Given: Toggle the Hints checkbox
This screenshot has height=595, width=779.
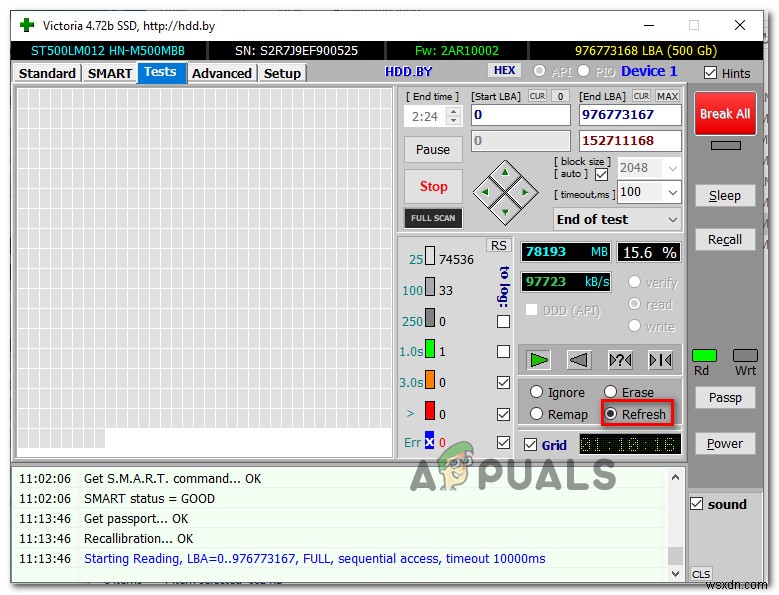Looking at the screenshot, I should (710, 73).
